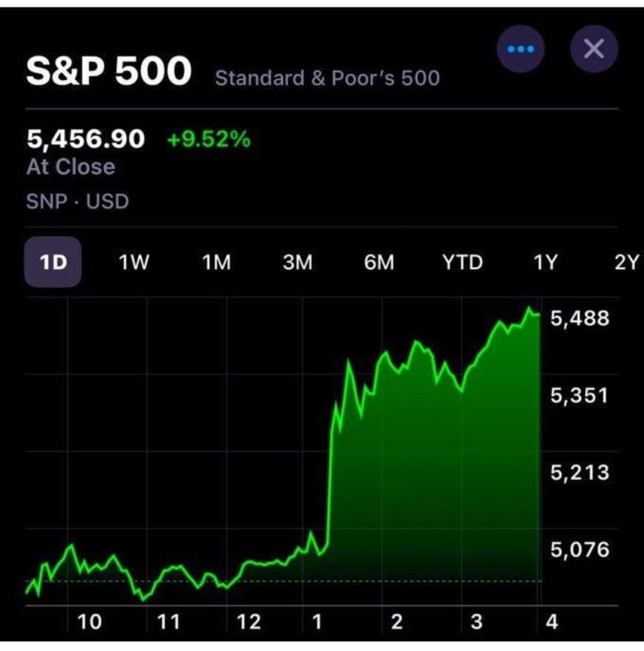
Task: Tap chart at the 10 o'clock gridline
Action: click(90, 622)
